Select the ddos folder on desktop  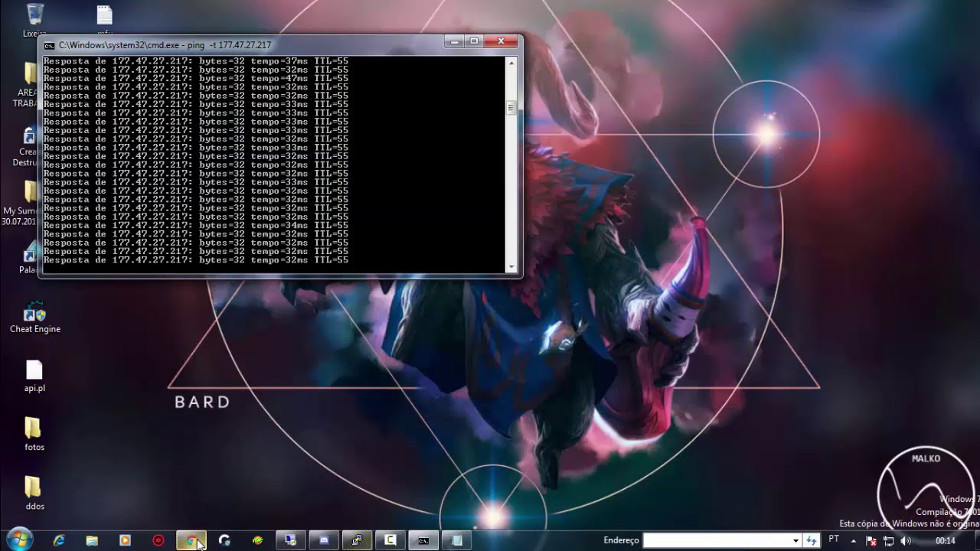click(x=34, y=494)
